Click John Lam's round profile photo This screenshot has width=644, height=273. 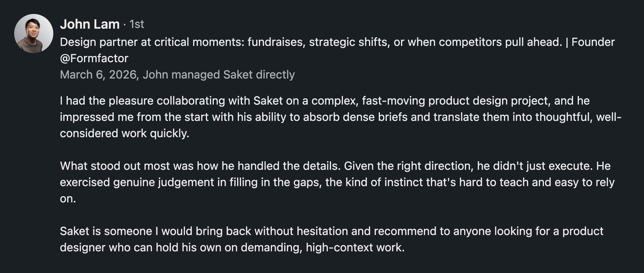(34, 33)
